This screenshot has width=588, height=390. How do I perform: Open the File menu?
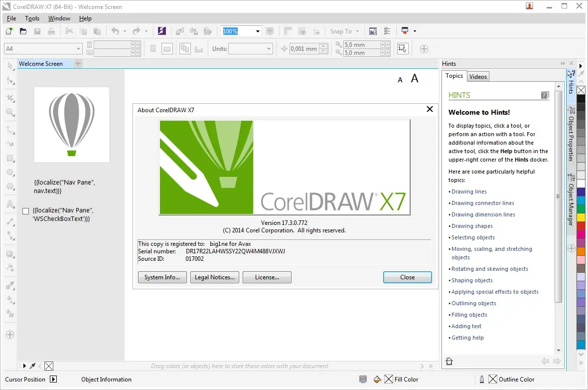pos(11,18)
